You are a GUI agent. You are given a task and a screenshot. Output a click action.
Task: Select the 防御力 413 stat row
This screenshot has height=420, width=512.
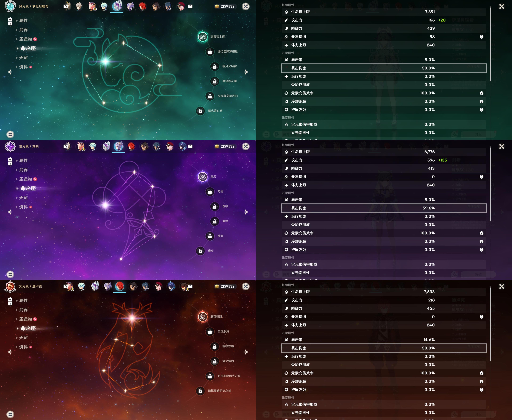pyautogui.click(x=384, y=168)
